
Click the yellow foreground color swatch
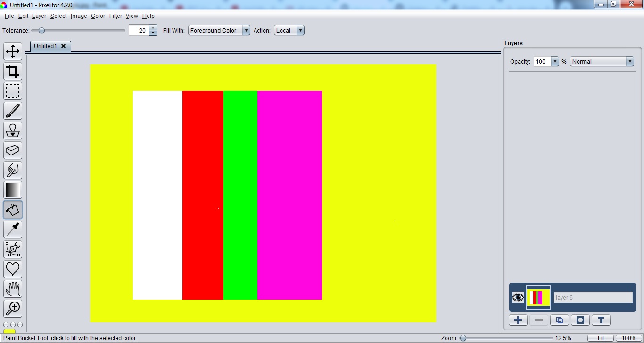click(x=9, y=332)
